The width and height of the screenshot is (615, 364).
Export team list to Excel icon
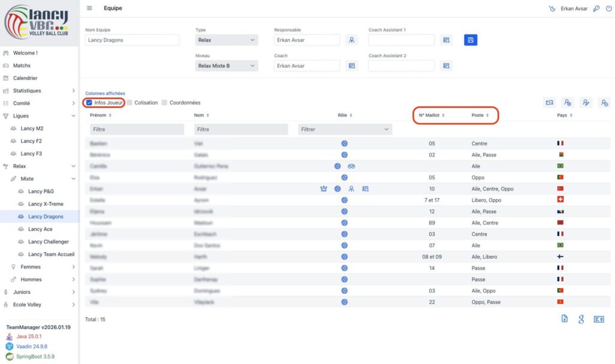[565, 319]
